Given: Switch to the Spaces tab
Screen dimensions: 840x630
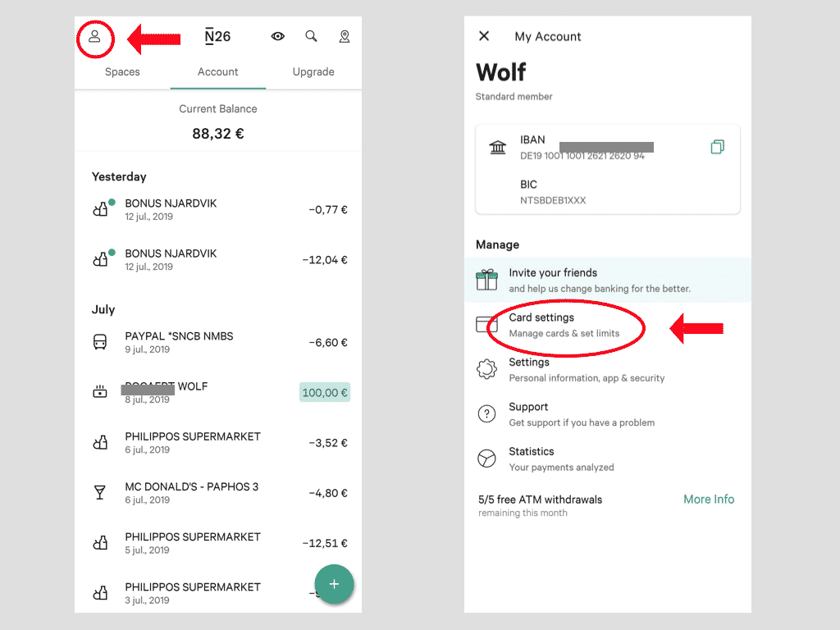Looking at the screenshot, I should 122,72.
